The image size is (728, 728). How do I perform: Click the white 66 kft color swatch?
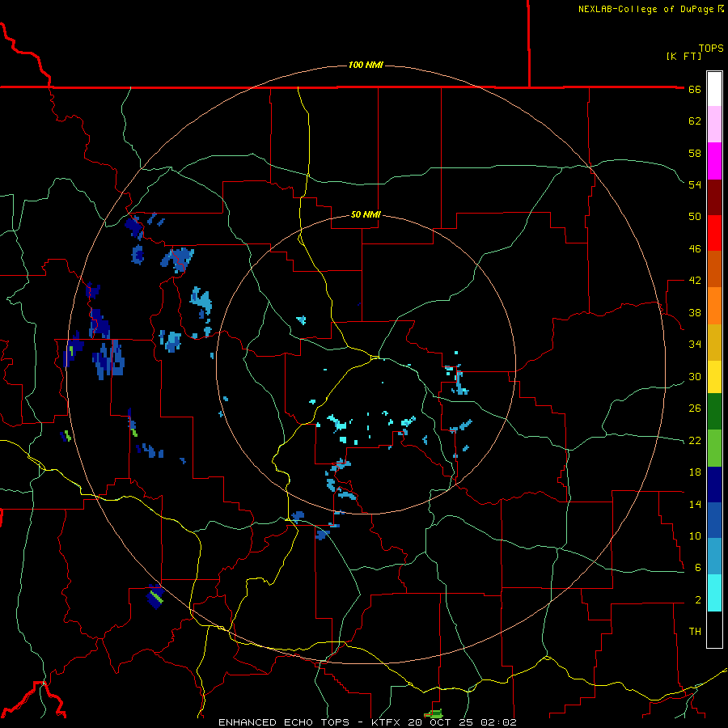714,89
